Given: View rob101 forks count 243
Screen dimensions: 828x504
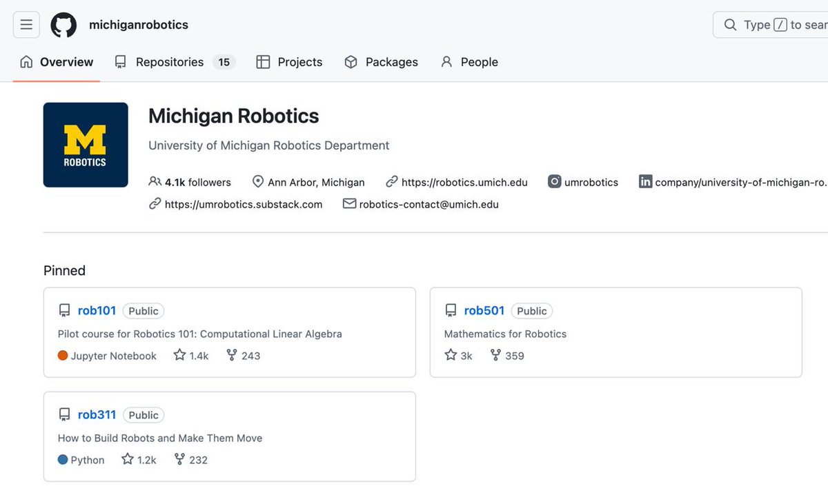Looking at the screenshot, I should [243, 356].
